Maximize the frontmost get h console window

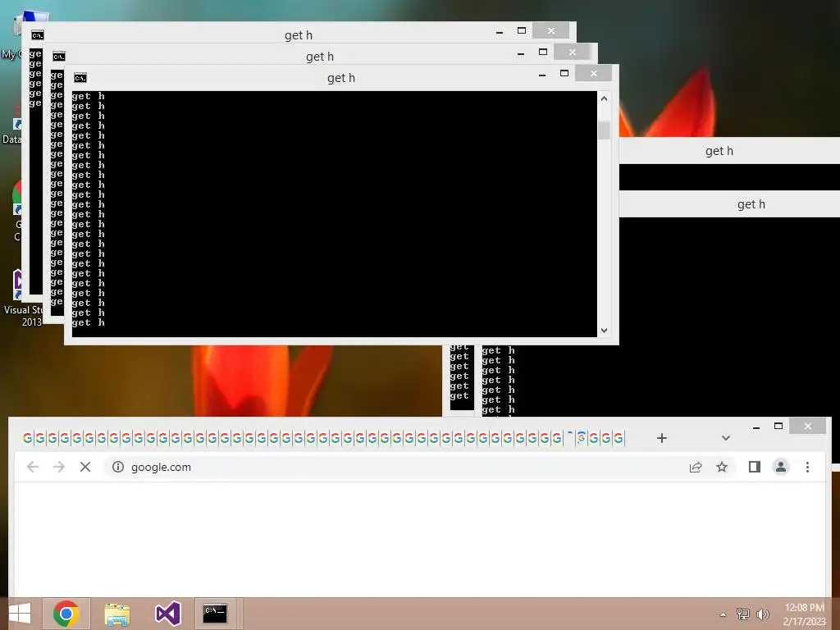pos(564,73)
